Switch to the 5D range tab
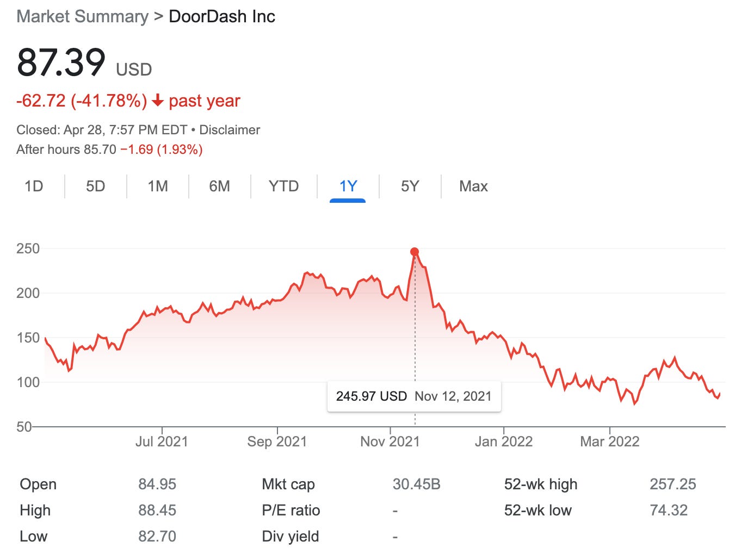Image resolution: width=729 pixels, height=560 pixels. pos(95,186)
